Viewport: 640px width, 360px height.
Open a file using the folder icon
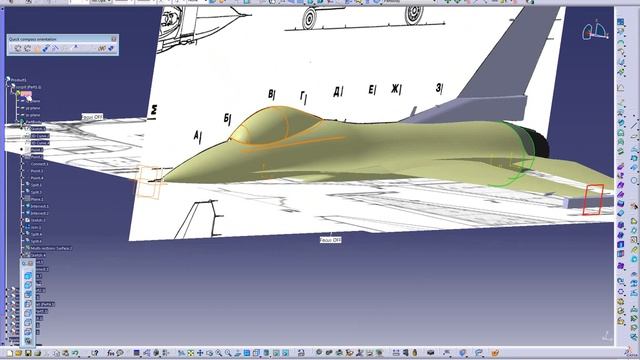pyautogui.click(x=19, y=353)
